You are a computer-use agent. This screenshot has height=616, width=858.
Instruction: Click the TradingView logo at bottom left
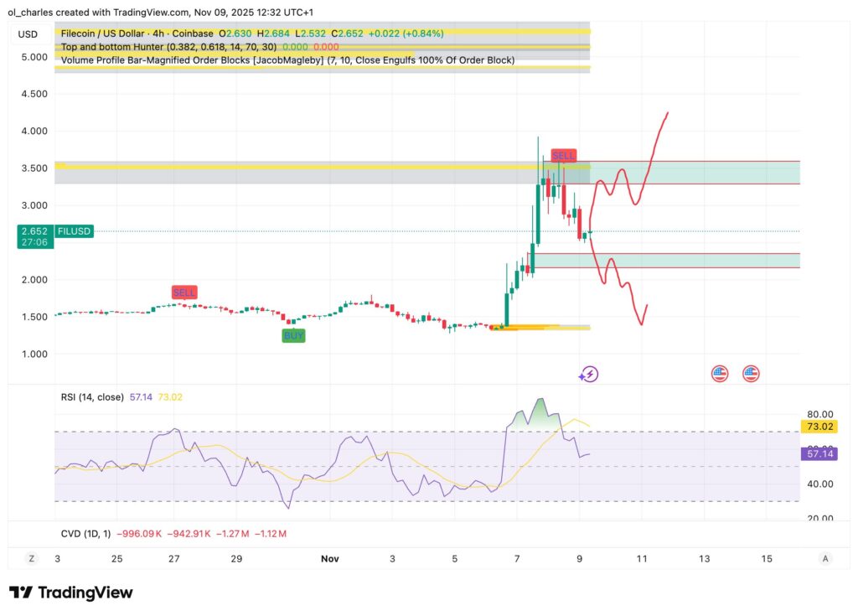click(x=71, y=592)
